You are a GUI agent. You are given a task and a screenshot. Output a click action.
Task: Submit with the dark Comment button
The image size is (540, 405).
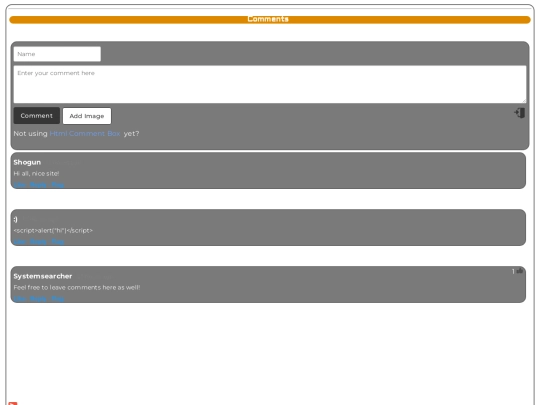(x=37, y=116)
